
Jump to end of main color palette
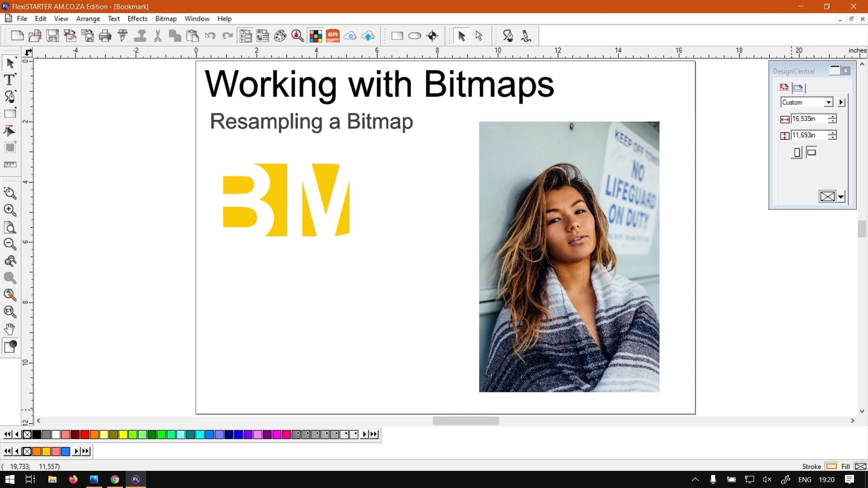click(374, 434)
